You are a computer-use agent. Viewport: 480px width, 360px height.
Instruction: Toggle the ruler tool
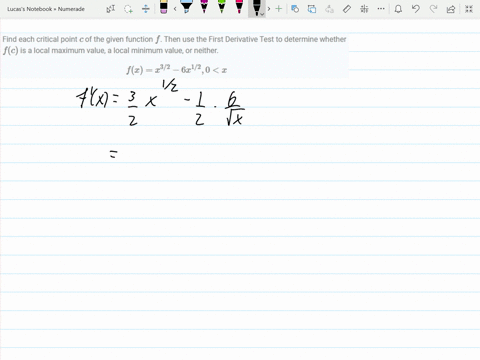[x=347, y=9]
